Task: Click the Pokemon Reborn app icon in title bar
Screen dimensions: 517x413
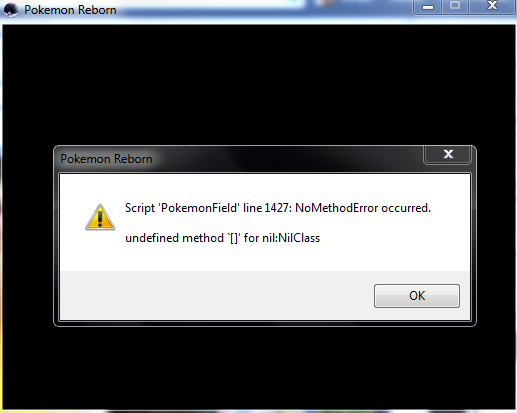Action: click(10, 10)
